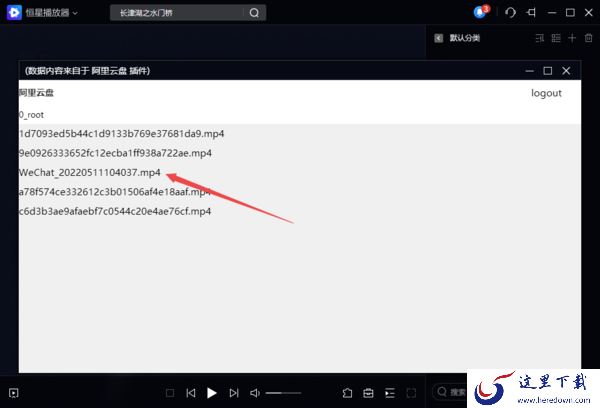Skip to the previous track

coord(191,393)
